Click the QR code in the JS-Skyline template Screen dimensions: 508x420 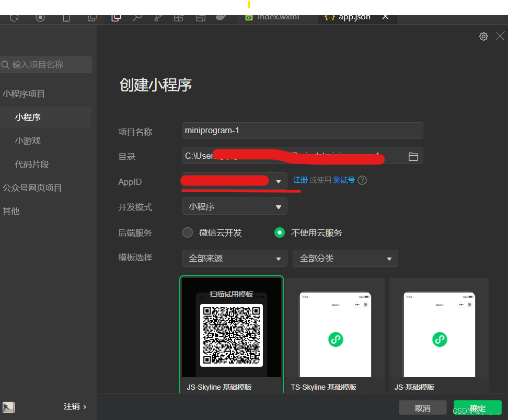pyautogui.click(x=232, y=335)
